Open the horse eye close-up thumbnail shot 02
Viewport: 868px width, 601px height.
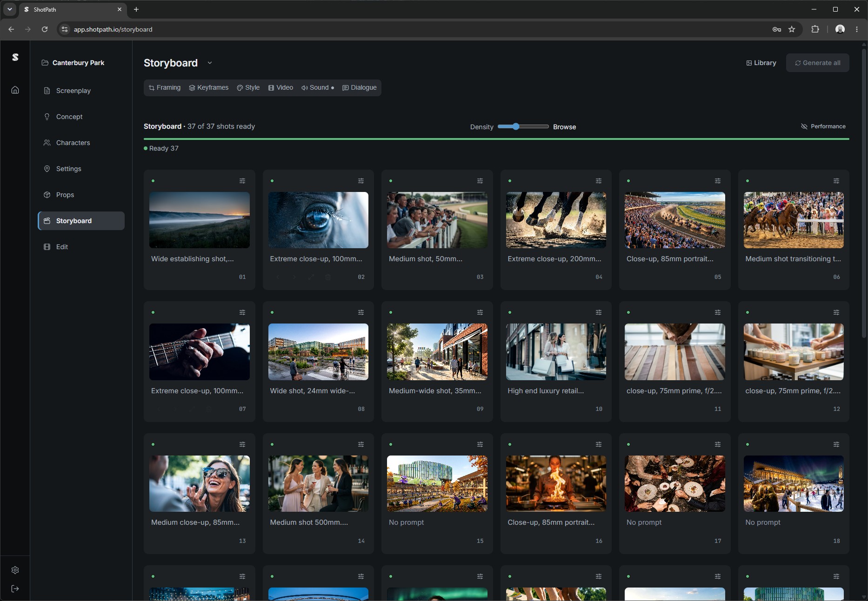[x=318, y=220]
